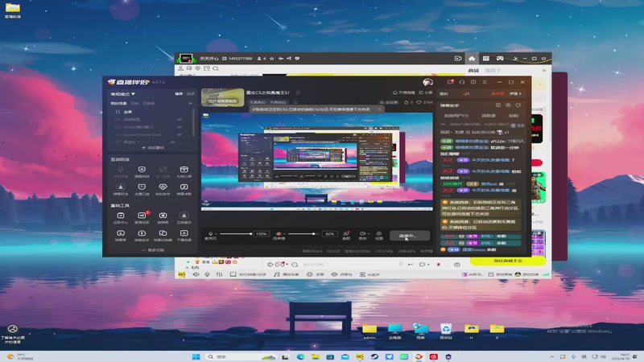Open 钻粉助手 diamond icon
The image size is (644, 362).
click(x=163, y=189)
